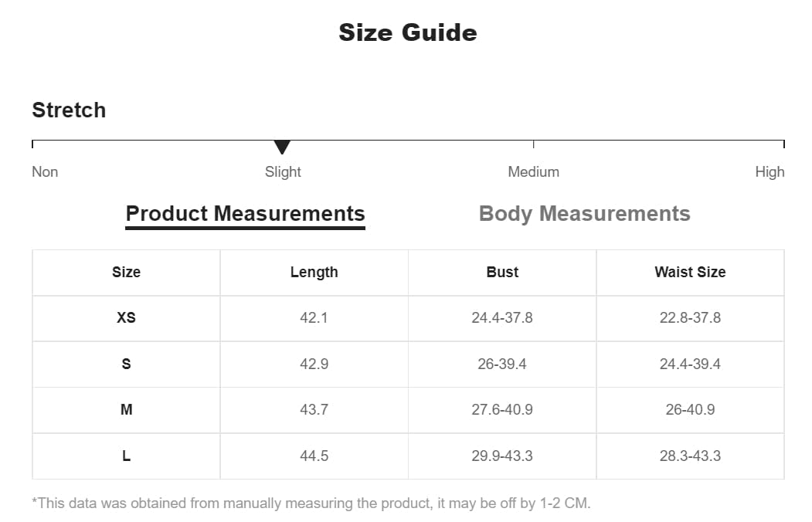
Task: Click the Size Guide heading
Action: (408, 32)
